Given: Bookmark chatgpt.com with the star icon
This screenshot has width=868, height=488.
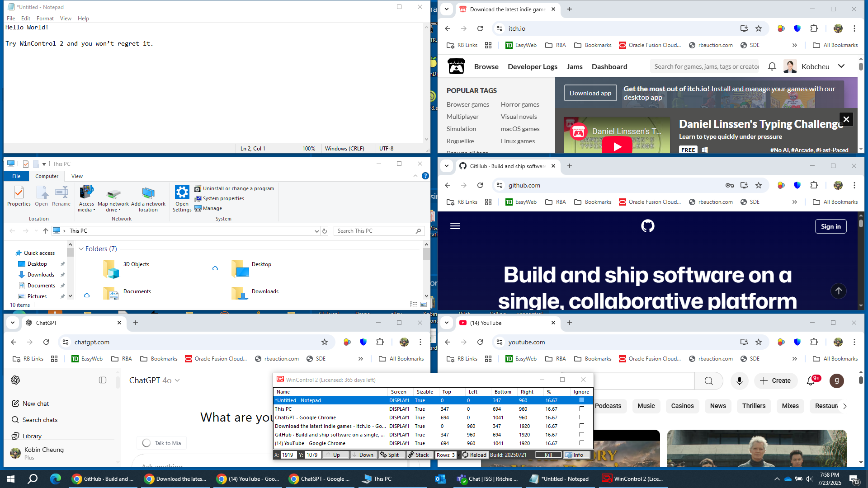Looking at the screenshot, I should [x=325, y=342].
